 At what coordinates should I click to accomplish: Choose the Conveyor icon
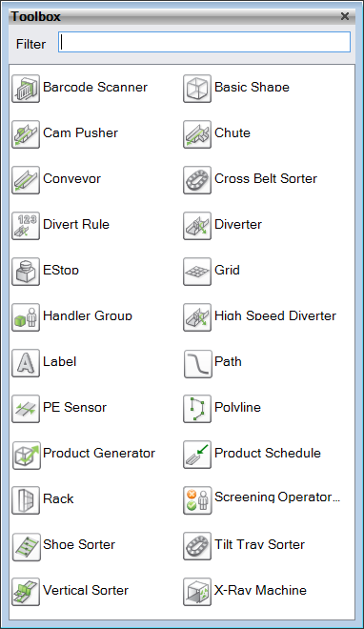[x=26, y=180]
